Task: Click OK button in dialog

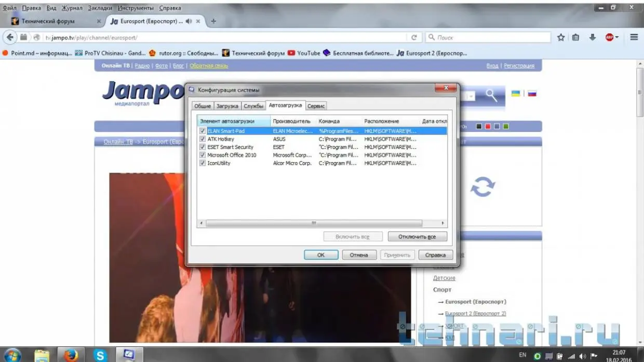Action: click(321, 255)
